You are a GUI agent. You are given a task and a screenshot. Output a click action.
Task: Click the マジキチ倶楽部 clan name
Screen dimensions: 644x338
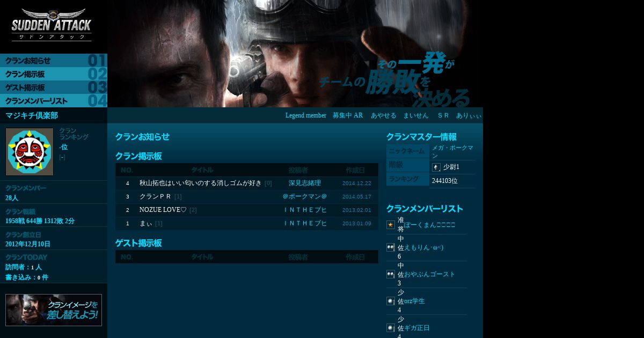(32, 115)
